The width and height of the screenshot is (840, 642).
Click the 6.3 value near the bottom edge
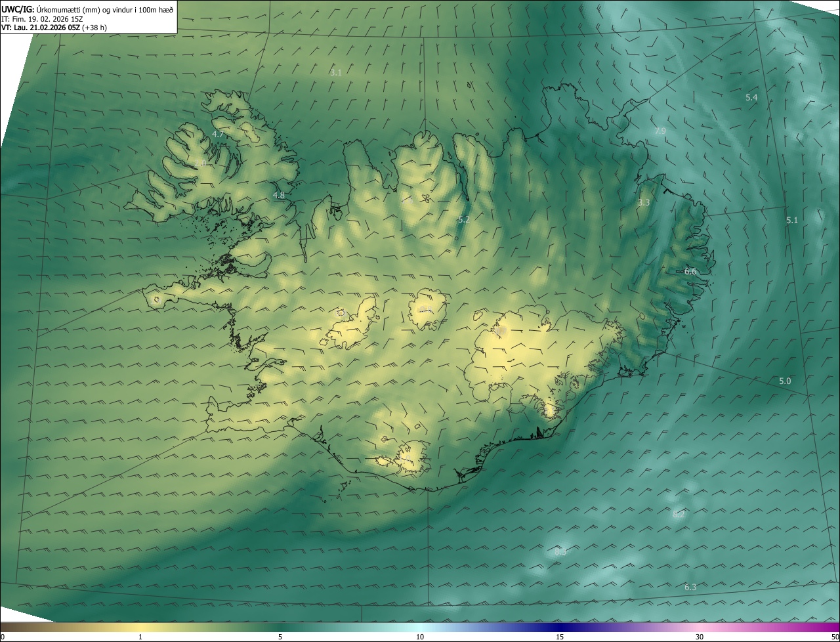pyautogui.click(x=690, y=587)
